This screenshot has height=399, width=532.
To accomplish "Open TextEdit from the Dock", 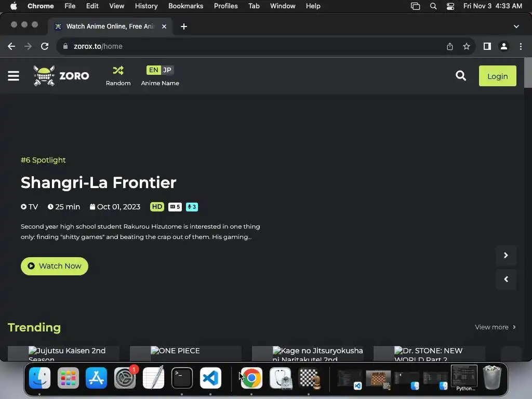I will 153,378.
